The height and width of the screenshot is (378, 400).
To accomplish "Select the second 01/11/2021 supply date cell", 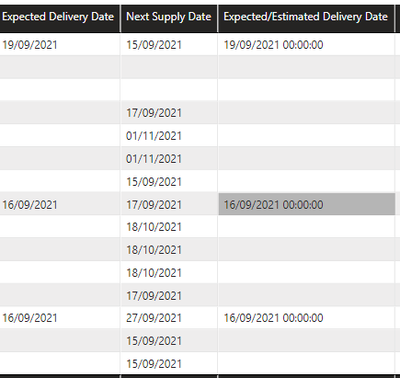I will click(154, 159).
